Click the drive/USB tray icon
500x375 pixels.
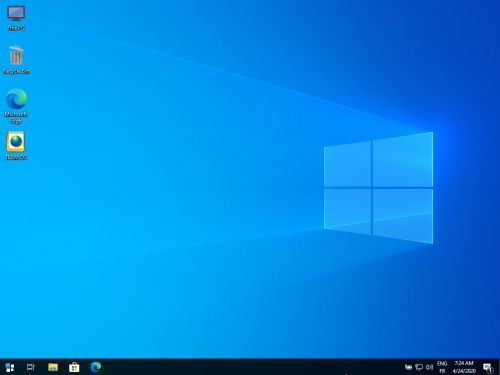click(408, 367)
